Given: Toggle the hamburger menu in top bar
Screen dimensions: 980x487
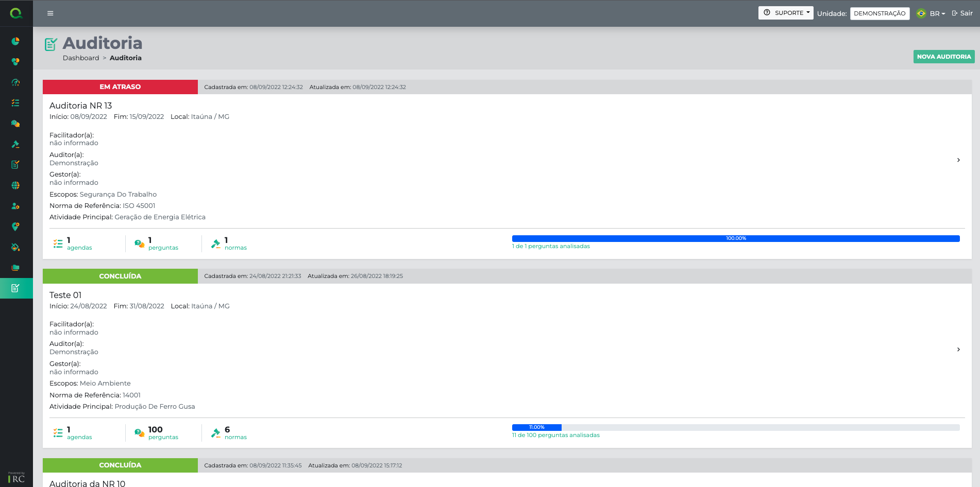Looking at the screenshot, I should [50, 13].
